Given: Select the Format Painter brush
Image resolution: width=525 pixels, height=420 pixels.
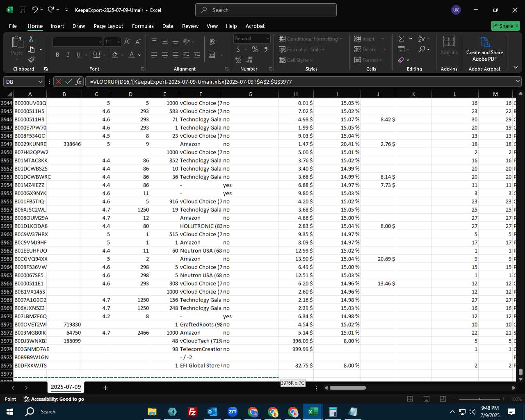Looking at the screenshot, I should (x=31, y=60).
